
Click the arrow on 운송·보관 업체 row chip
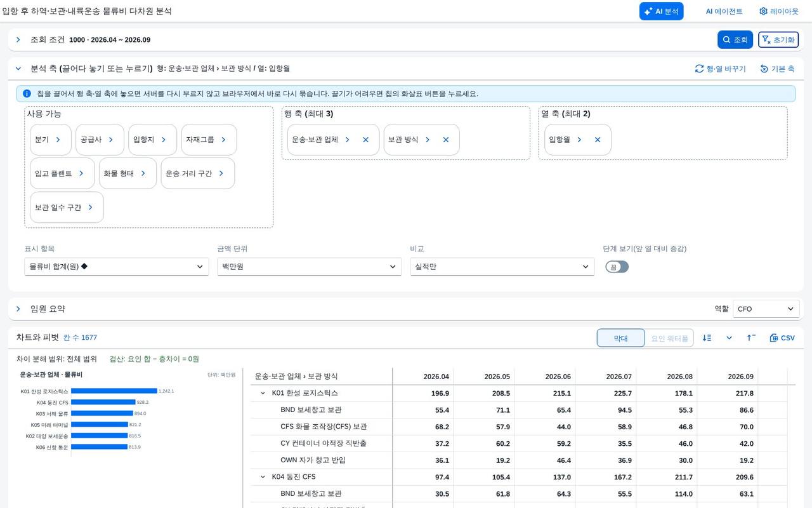[348, 140]
